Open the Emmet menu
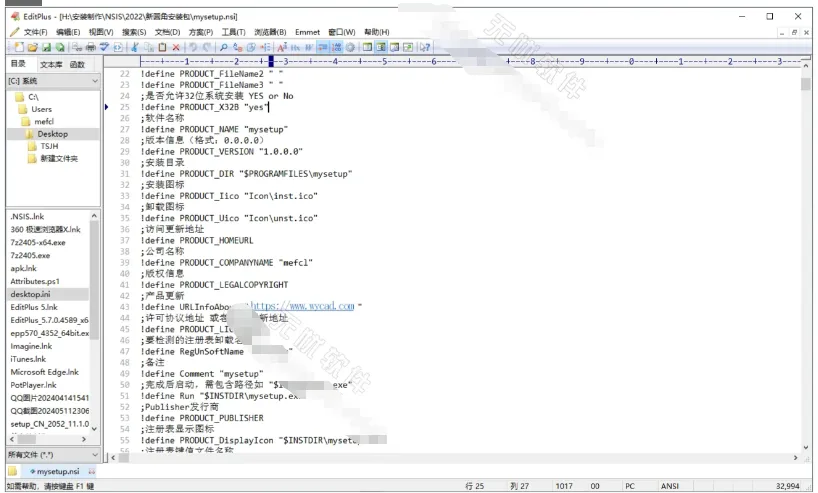This screenshot has width=818, height=493. pyautogui.click(x=308, y=32)
